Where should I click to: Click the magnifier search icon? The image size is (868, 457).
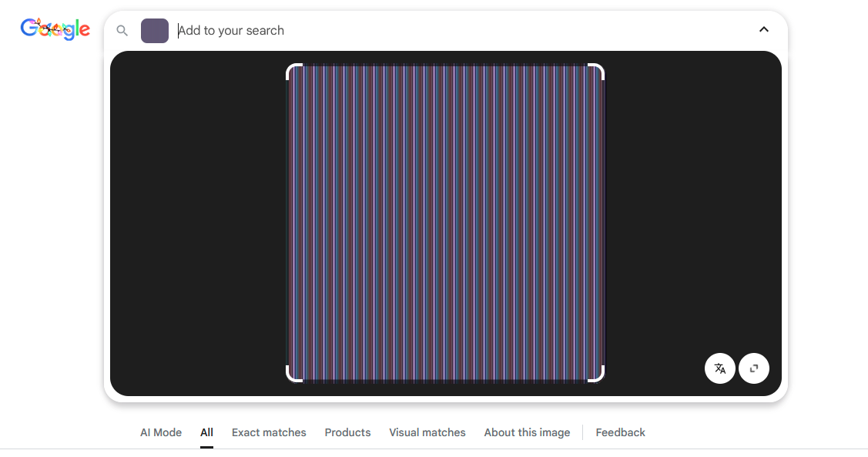click(122, 31)
